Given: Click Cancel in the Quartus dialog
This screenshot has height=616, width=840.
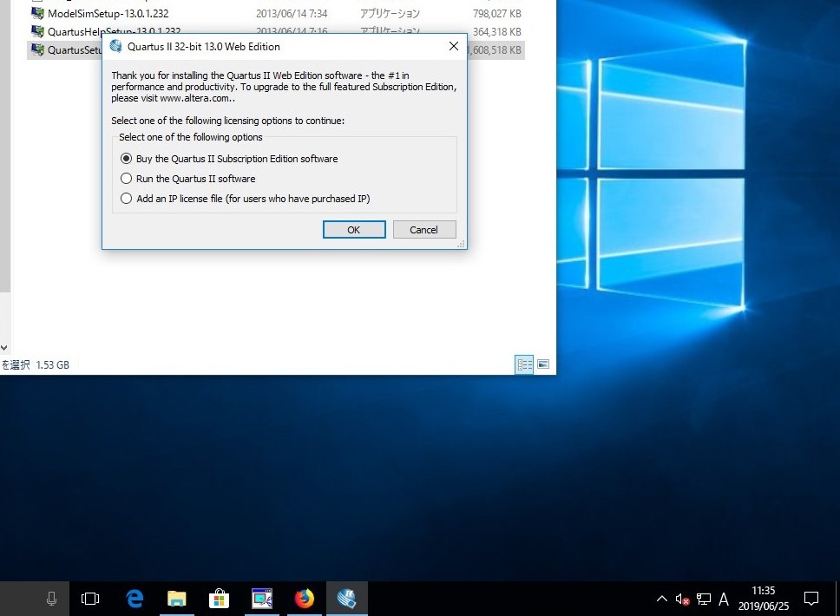Looking at the screenshot, I should (x=424, y=230).
